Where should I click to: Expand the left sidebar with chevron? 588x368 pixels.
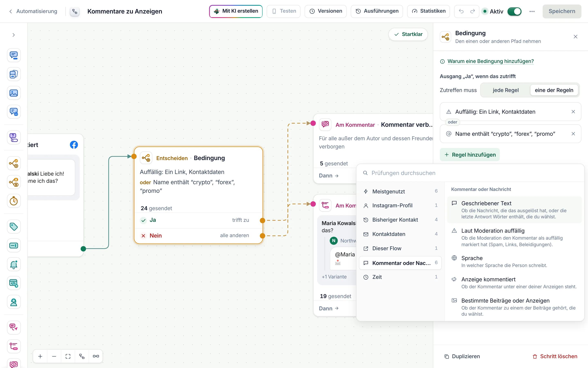pyautogui.click(x=14, y=35)
